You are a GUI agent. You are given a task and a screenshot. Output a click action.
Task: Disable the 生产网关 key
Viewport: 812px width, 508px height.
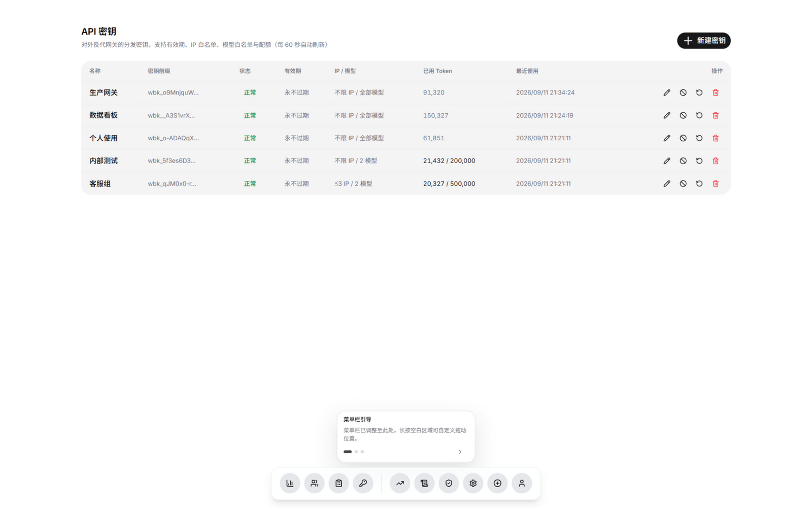[x=683, y=92]
